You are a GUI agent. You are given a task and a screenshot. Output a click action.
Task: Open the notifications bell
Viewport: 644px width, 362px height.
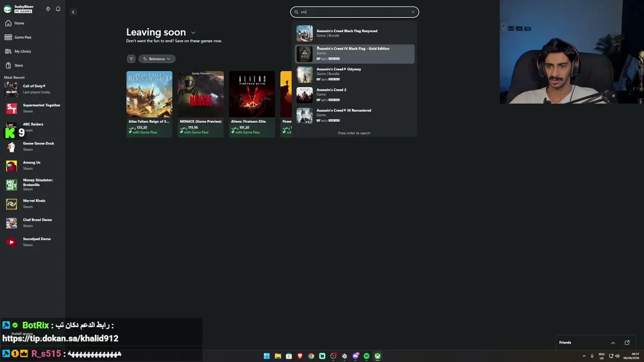click(58, 9)
